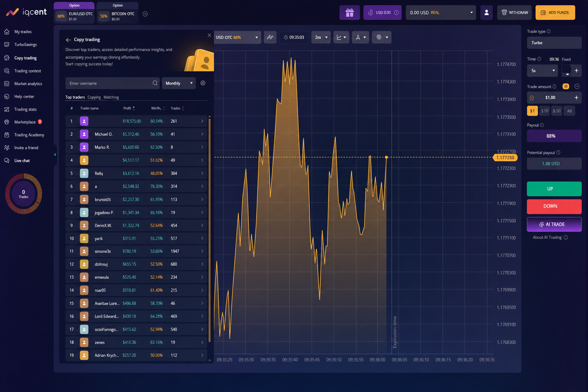Open TurboSavings in sidebar
Viewport: 588px width, 392px height.
point(26,45)
